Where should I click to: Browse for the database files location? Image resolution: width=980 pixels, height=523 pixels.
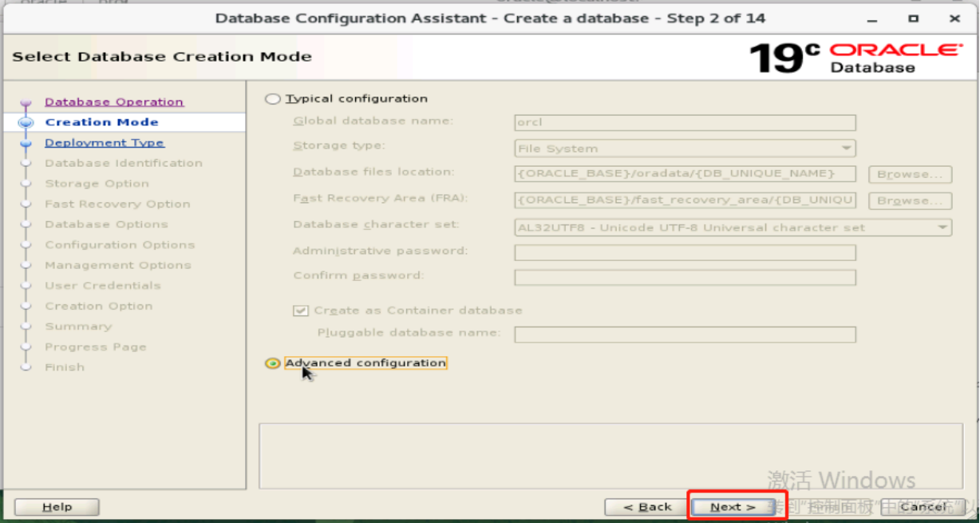pyautogui.click(x=910, y=174)
